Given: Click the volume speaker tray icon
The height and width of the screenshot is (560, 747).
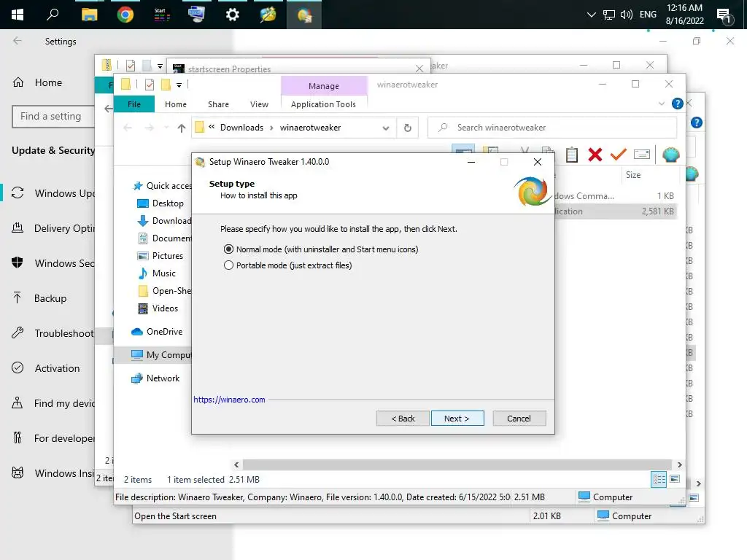Looking at the screenshot, I should (627, 15).
